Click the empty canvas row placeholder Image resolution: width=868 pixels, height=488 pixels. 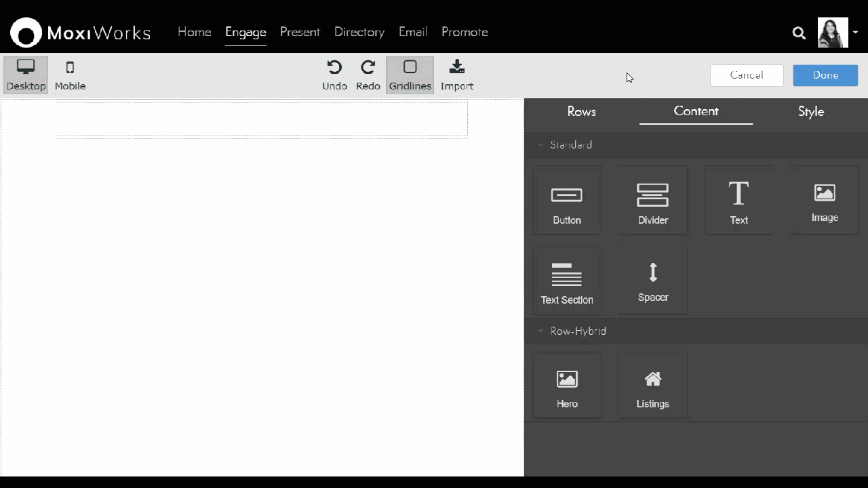point(262,119)
